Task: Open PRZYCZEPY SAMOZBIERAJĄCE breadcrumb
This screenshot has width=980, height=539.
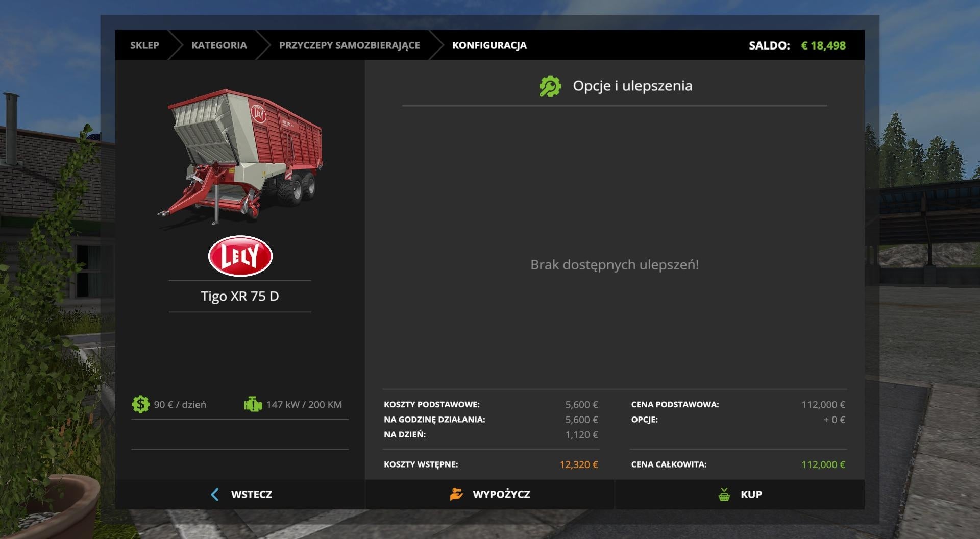Action: click(350, 45)
